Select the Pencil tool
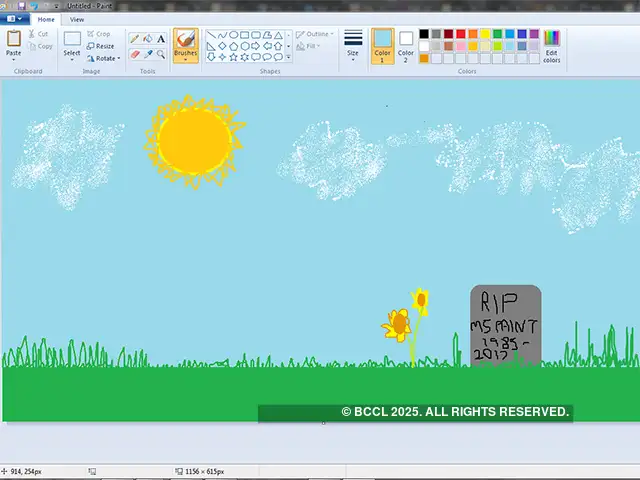Viewport: 640px width, 480px height. point(135,39)
